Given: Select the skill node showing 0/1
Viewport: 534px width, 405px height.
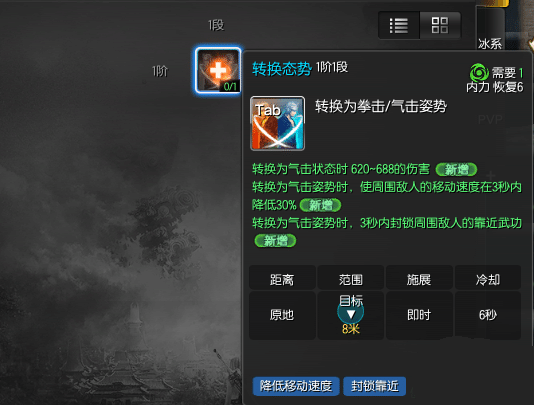Looking at the screenshot, I should (218, 70).
